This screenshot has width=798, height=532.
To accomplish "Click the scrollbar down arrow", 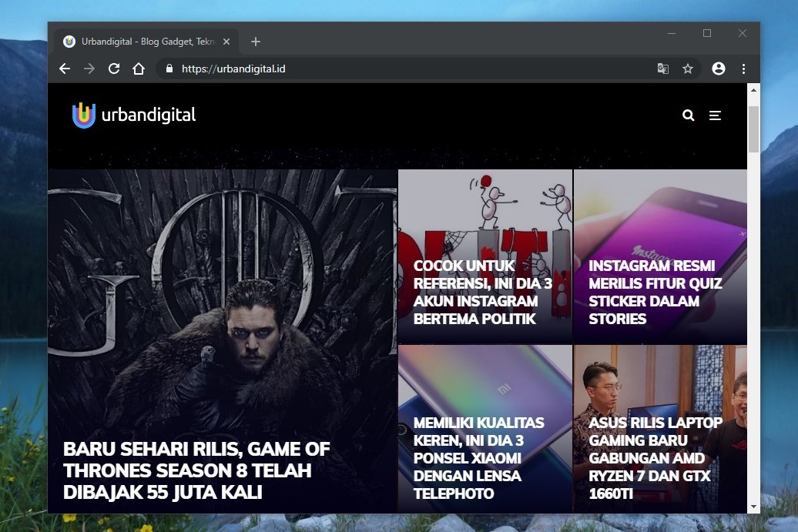I will pyautogui.click(x=753, y=507).
